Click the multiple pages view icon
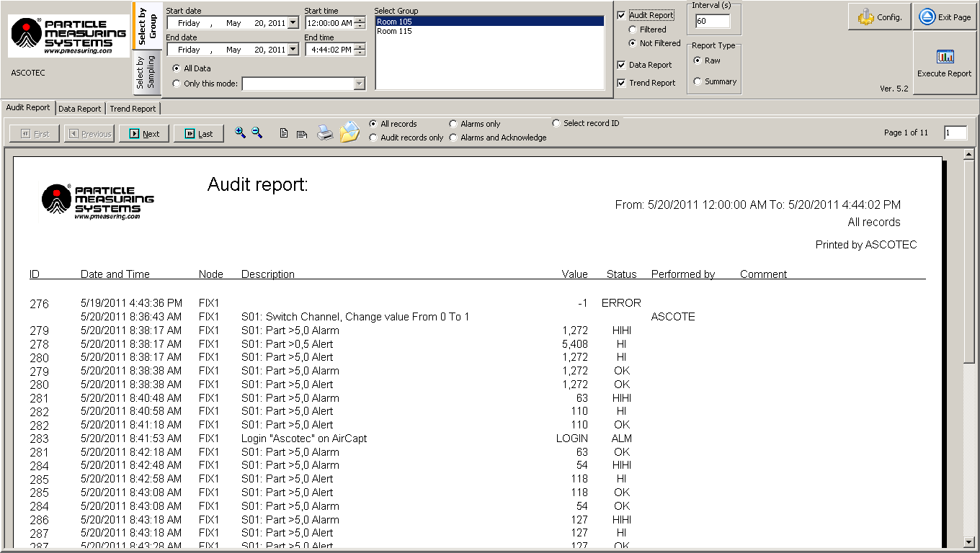Viewport: 980px width, 553px height. coord(302,132)
